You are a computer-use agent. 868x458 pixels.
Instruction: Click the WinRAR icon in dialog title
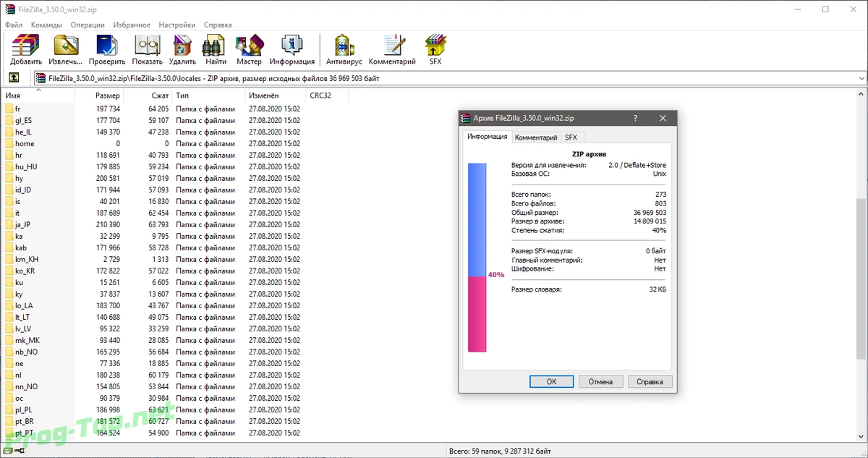tap(467, 118)
